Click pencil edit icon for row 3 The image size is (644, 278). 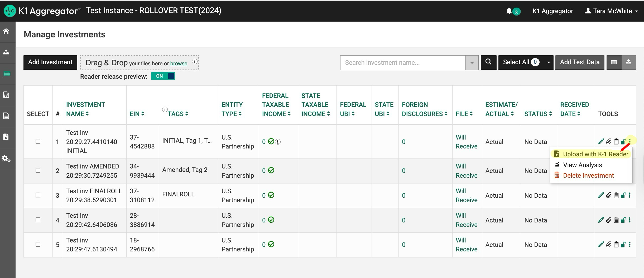601,195
